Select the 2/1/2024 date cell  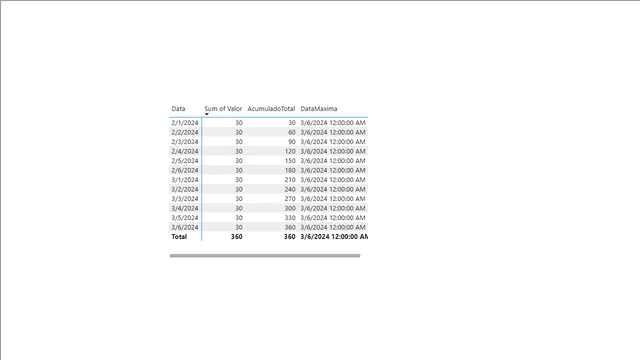tap(184, 122)
